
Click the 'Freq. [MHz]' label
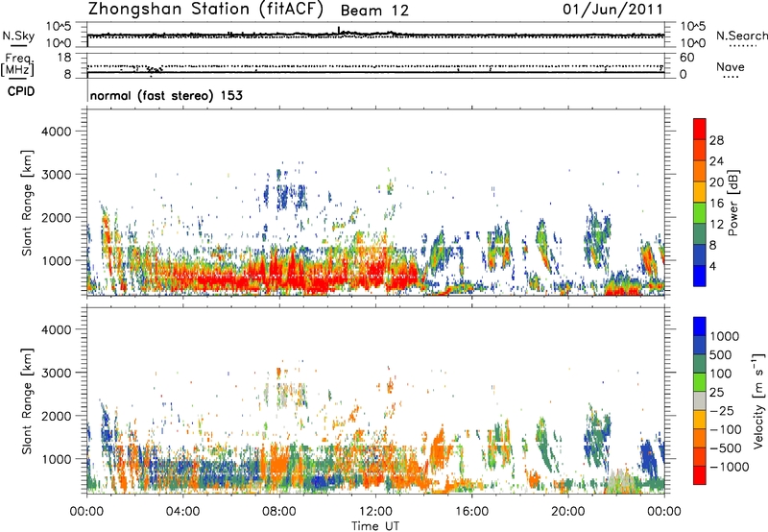pyautogui.click(x=17, y=64)
